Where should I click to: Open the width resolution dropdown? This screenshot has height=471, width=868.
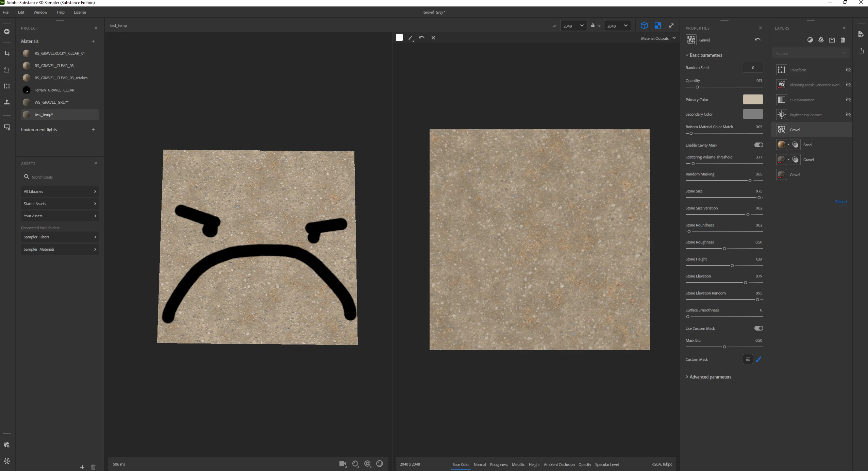[573, 26]
